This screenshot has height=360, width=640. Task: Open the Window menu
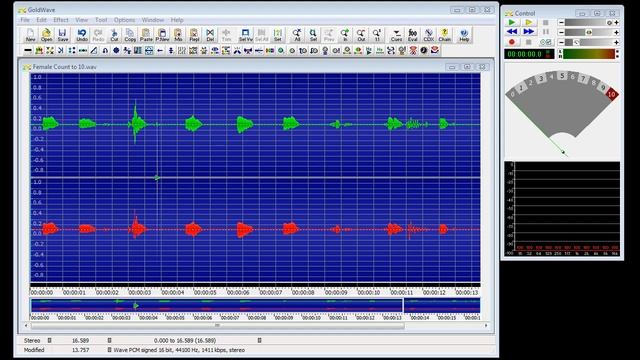pos(153,20)
